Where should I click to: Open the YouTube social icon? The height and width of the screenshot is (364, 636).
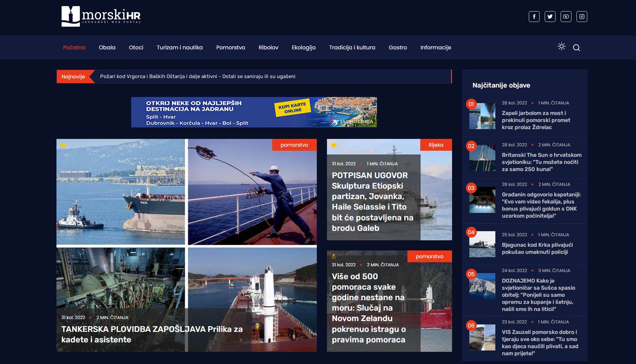[566, 17]
